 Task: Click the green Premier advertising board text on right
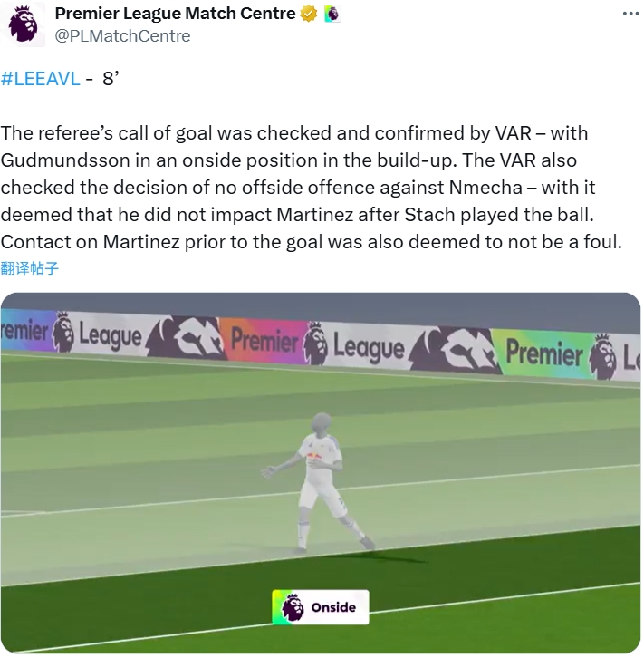tap(543, 353)
